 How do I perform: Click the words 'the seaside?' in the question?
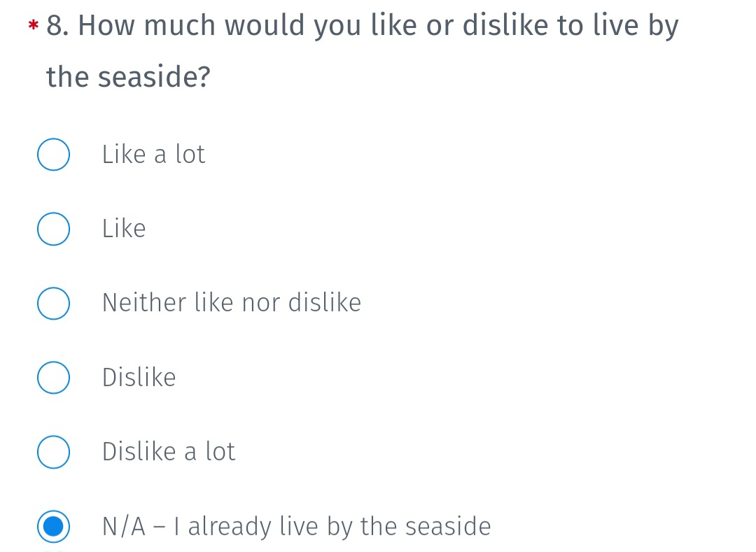pyautogui.click(x=128, y=77)
